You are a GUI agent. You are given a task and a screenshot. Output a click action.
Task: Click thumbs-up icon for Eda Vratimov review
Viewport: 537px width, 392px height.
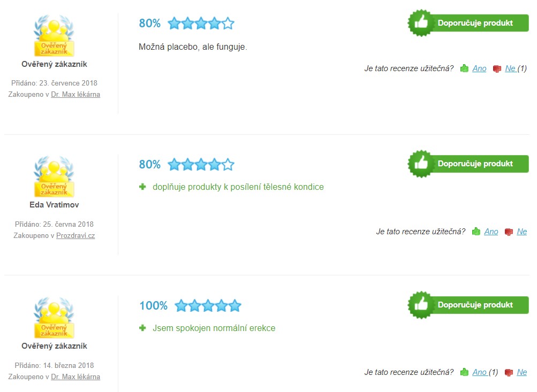click(476, 232)
